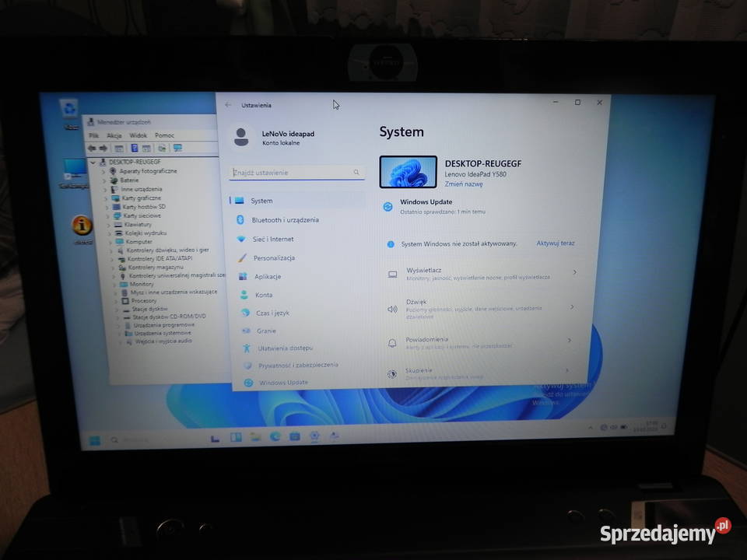Expand Aparaty fotograficzne in Device Manager

point(103,171)
